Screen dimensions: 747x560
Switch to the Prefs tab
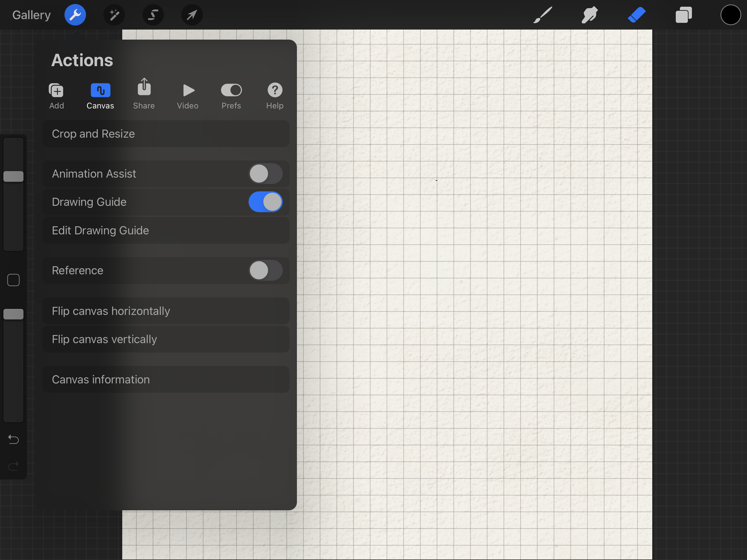(231, 96)
